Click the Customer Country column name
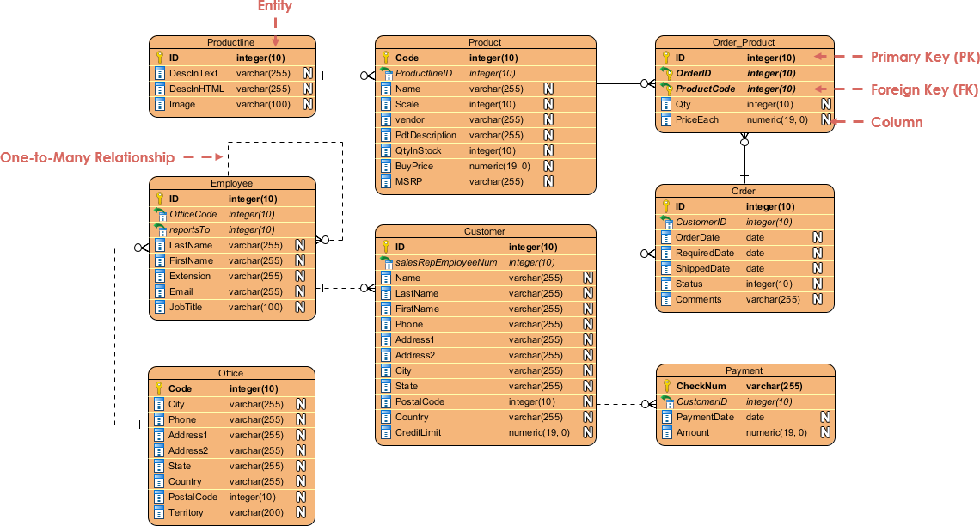 click(412, 418)
